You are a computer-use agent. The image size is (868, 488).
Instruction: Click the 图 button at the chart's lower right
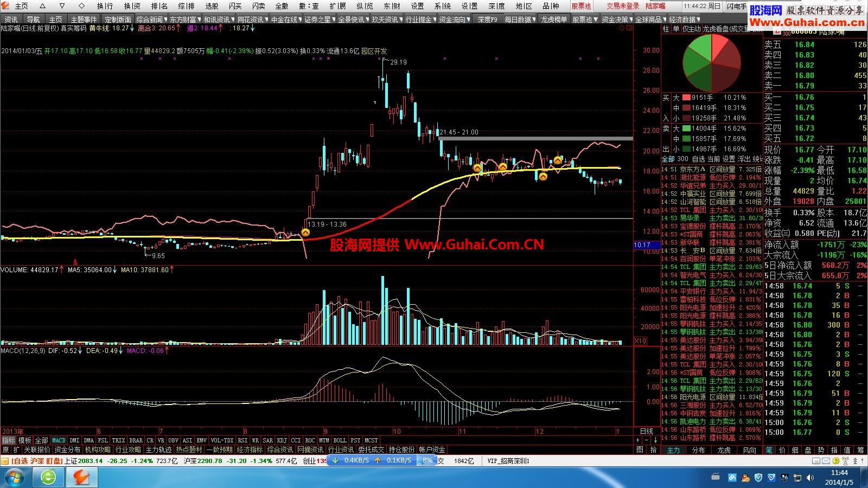(640, 450)
